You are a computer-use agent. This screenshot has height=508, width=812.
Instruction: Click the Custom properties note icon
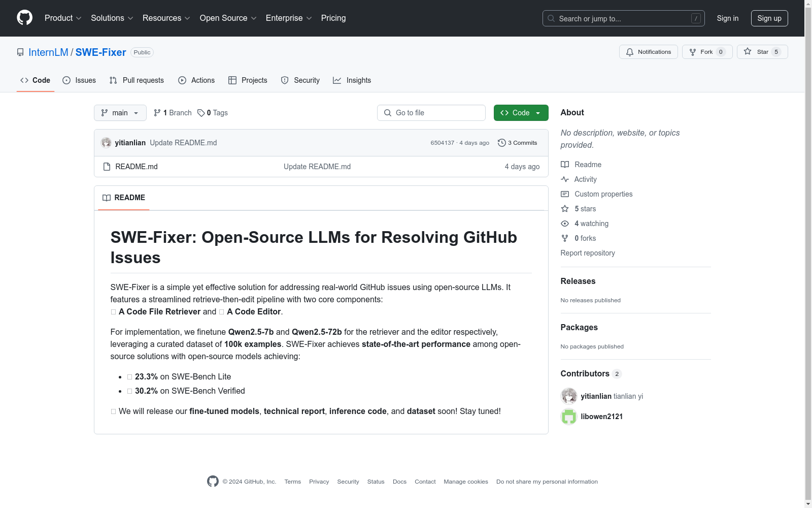click(x=565, y=194)
